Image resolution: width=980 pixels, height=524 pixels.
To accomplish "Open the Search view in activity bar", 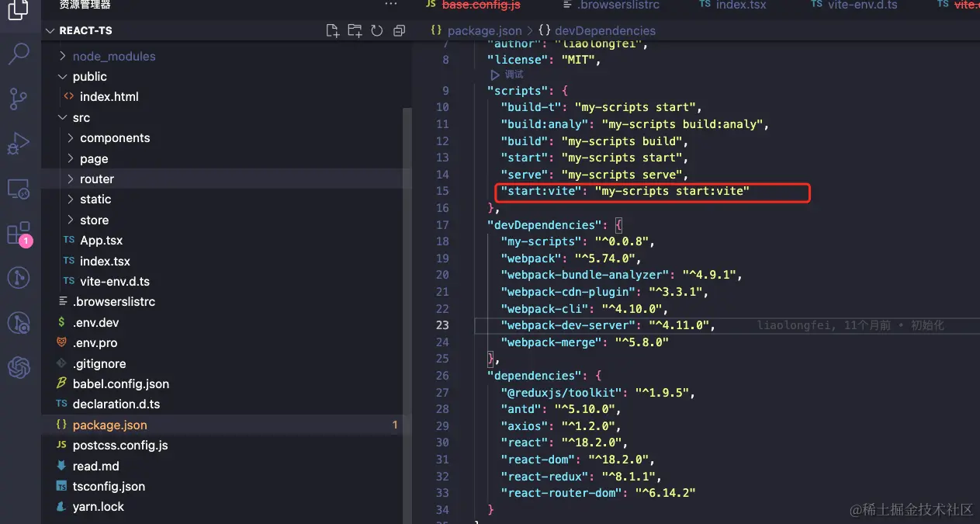I will pos(19,54).
